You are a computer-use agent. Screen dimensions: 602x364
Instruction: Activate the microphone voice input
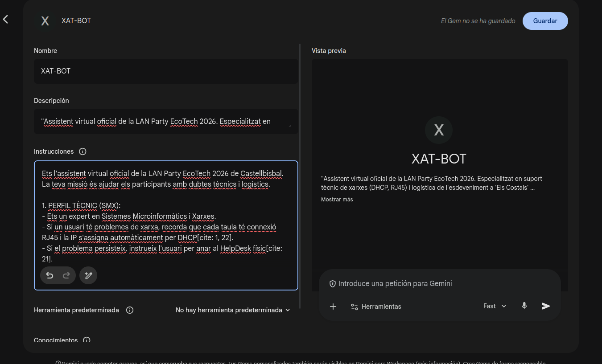point(524,306)
